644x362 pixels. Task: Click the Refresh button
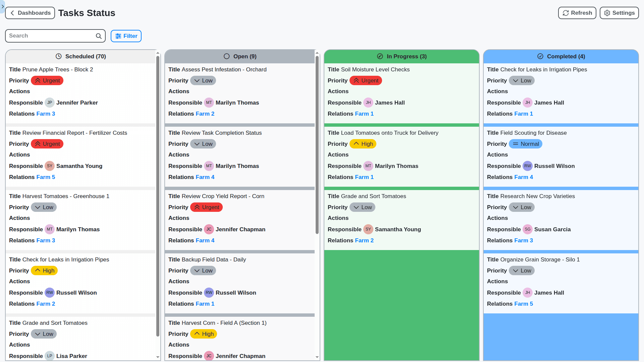(577, 13)
